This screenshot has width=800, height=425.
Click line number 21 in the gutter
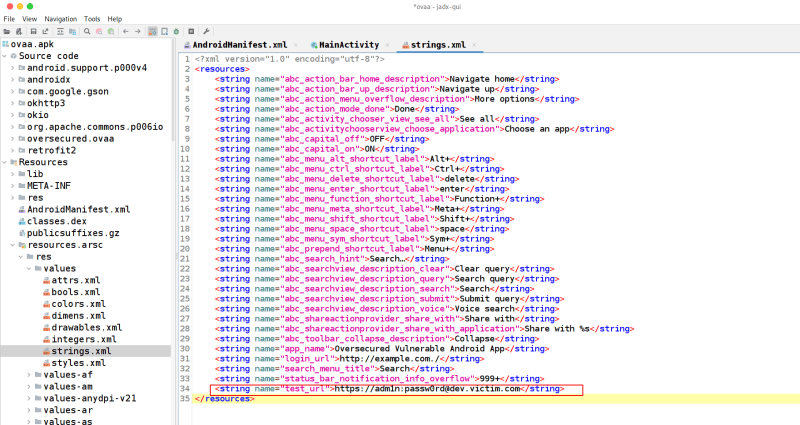tap(185, 259)
